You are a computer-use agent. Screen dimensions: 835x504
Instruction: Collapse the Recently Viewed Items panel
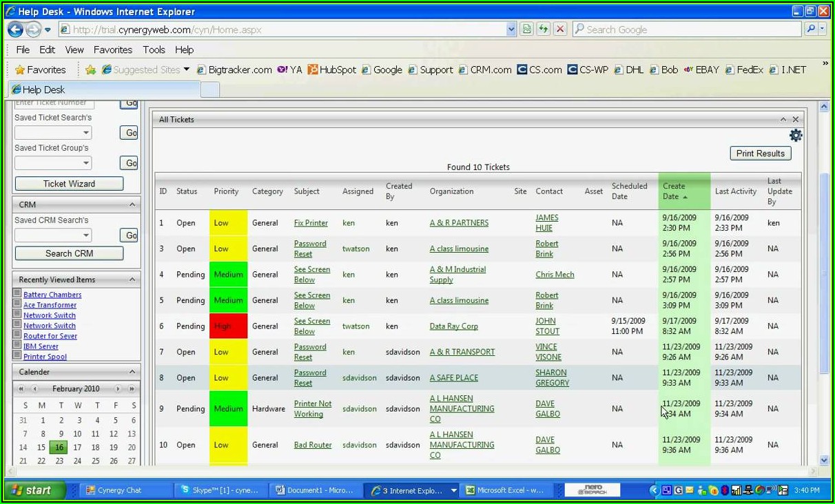point(132,280)
